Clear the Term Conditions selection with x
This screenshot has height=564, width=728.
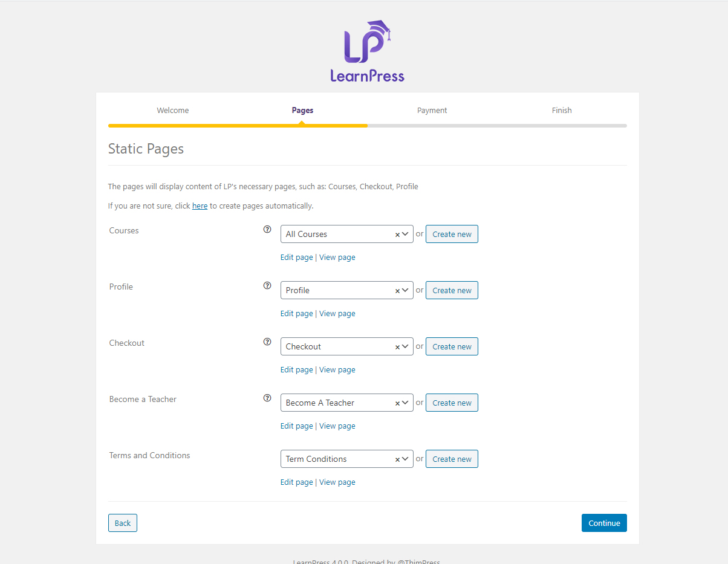(x=397, y=459)
